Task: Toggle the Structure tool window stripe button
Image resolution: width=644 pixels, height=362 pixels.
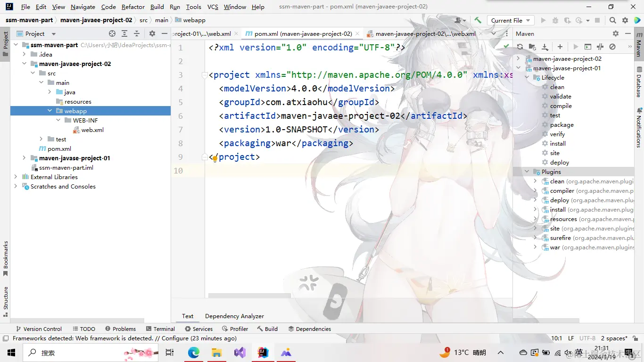Action: [5, 301]
